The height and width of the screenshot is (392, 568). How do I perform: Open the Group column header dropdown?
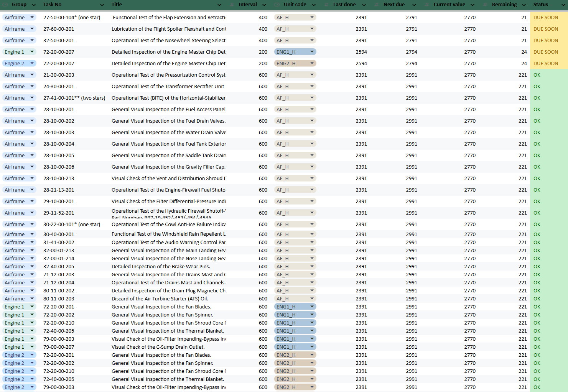(33, 5)
